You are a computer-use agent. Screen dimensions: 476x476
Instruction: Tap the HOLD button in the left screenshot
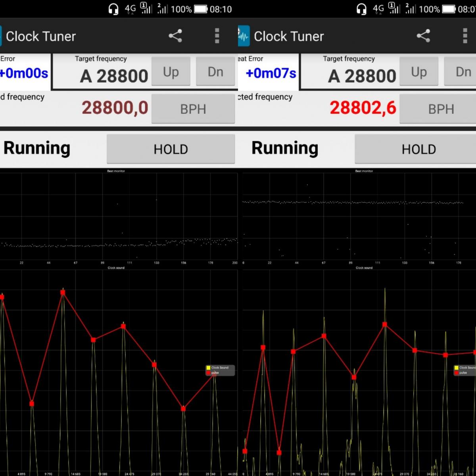[x=171, y=149]
